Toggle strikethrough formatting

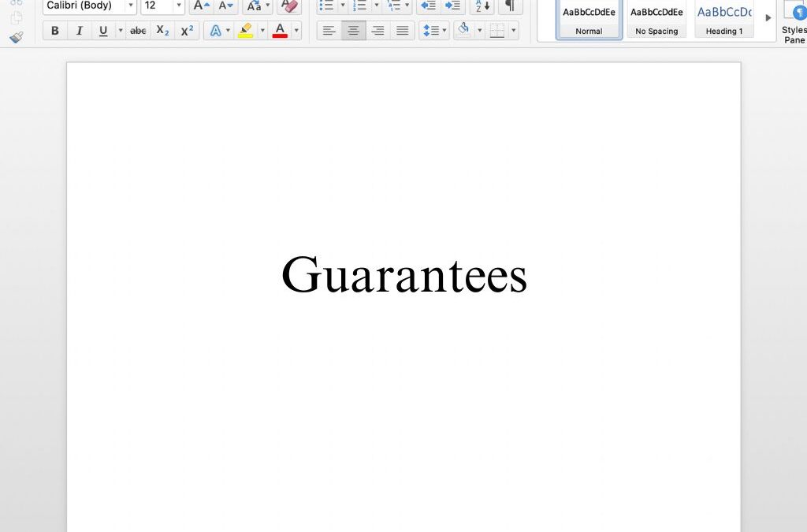pos(138,31)
